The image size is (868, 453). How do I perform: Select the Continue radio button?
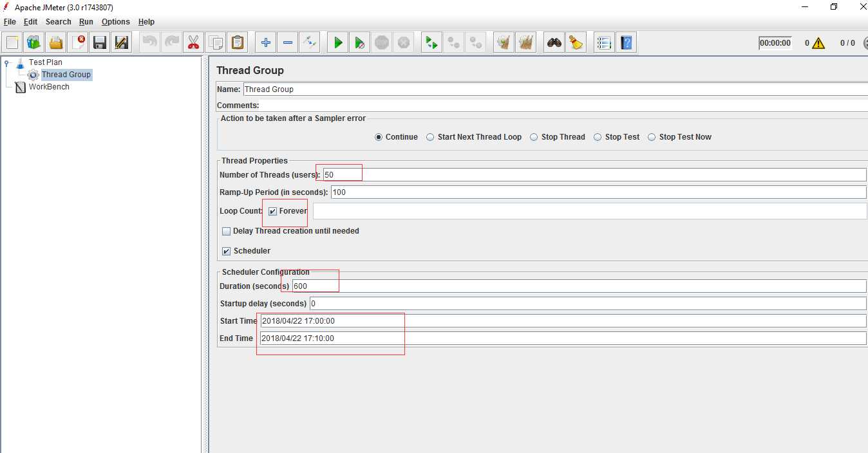tap(379, 137)
